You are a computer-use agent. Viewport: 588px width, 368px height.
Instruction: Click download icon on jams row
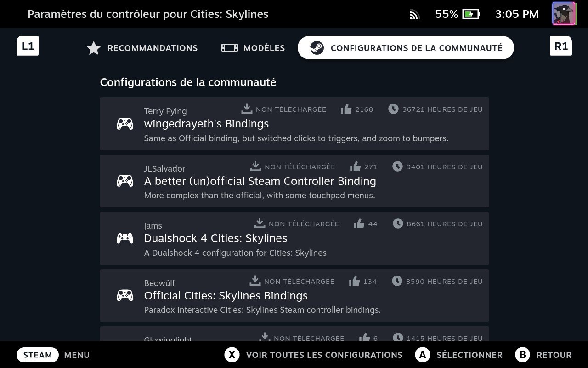(x=260, y=223)
